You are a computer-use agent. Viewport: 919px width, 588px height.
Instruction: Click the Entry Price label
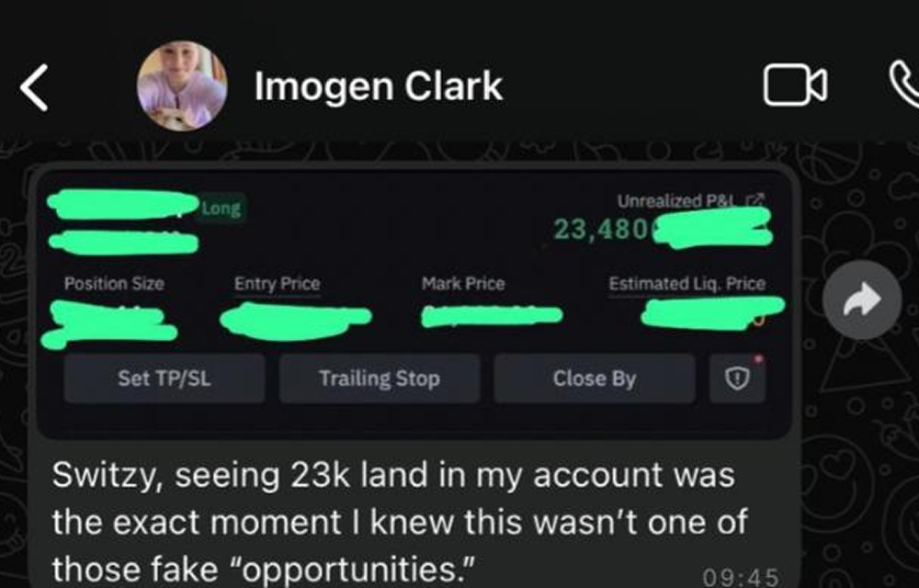tap(278, 284)
